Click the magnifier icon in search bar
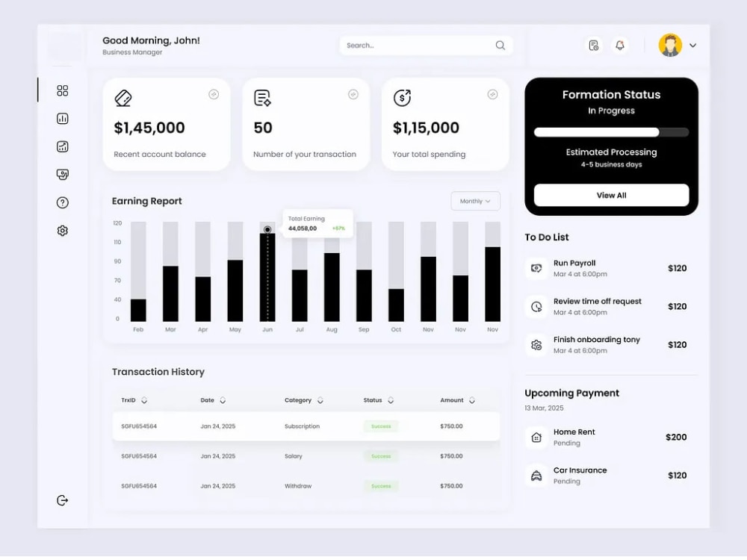Screen dimensions: 747x560 [500, 46]
